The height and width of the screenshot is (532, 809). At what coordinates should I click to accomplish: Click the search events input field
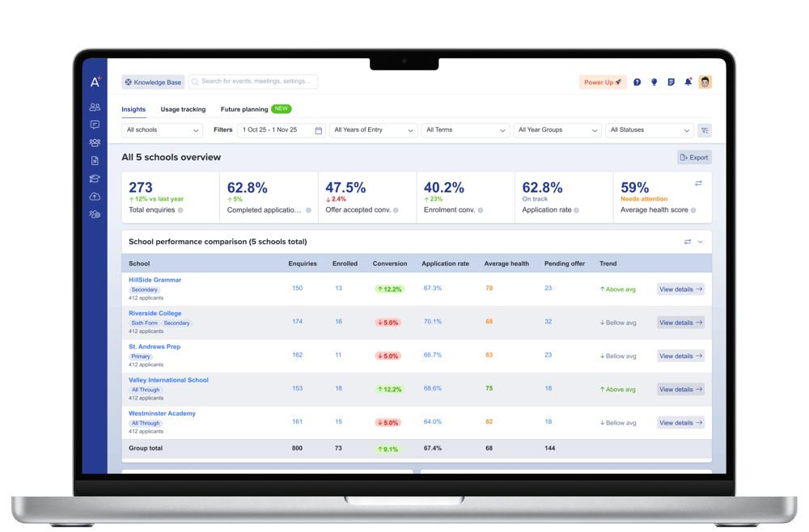point(253,82)
